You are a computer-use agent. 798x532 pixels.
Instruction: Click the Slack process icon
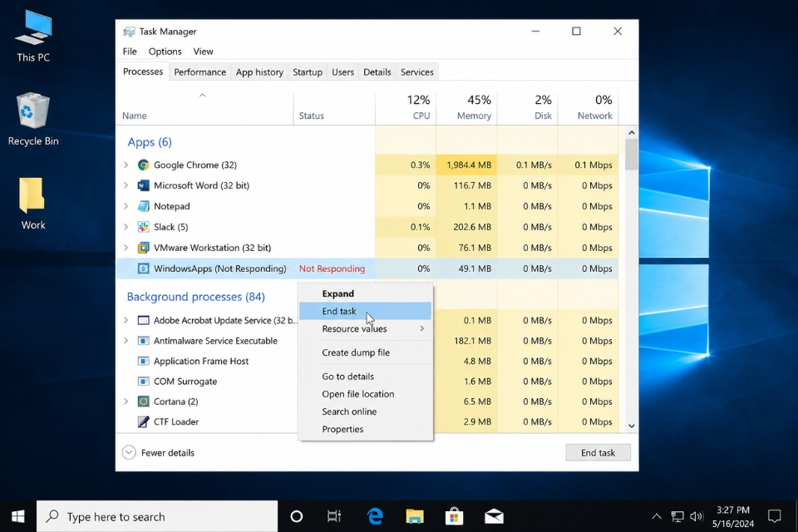coord(144,227)
